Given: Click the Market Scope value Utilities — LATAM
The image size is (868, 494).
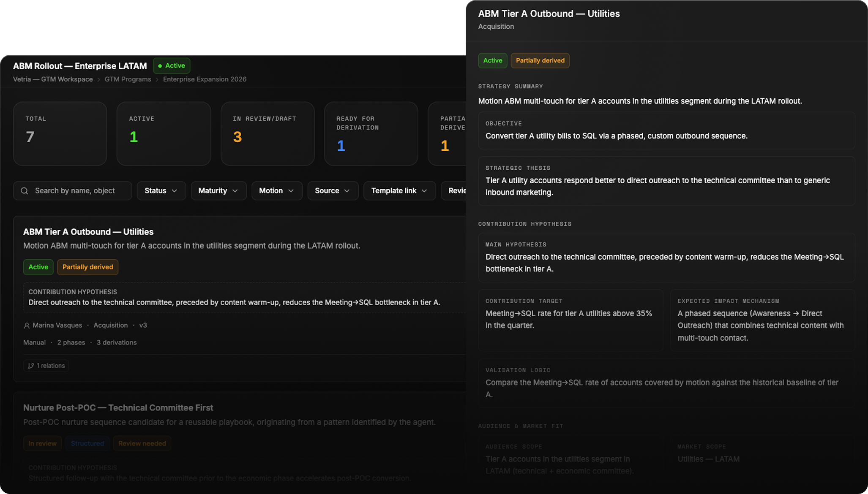Looking at the screenshot, I should (x=709, y=459).
